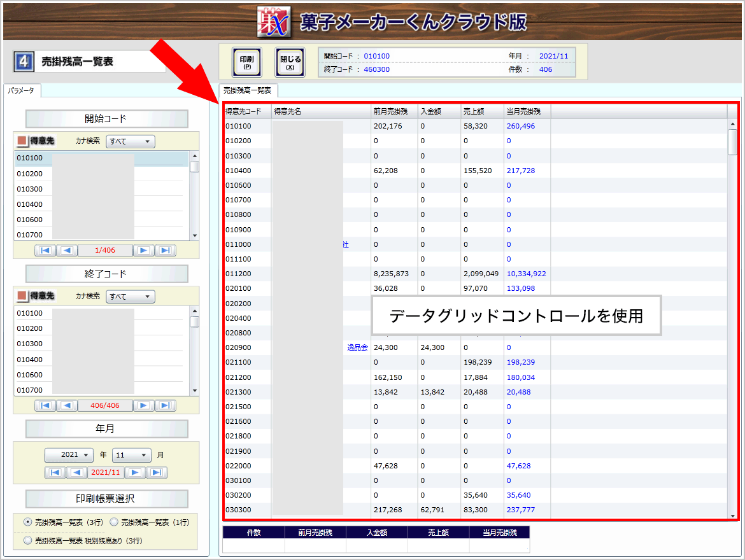Click scroll down arrow of 終了コード list

pyautogui.click(x=194, y=391)
